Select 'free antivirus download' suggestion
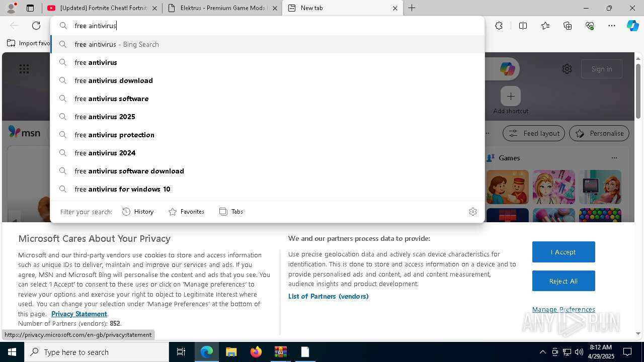This screenshot has height=362, width=644. coord(267,80)
